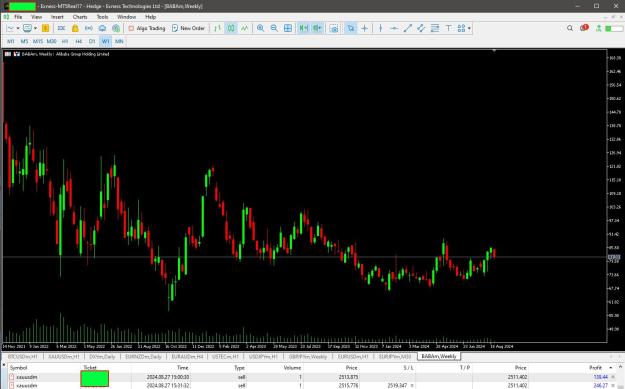This screenshot has width=625, height=389.
Task: Select the H4 timeframe
Action: [79, 41]
